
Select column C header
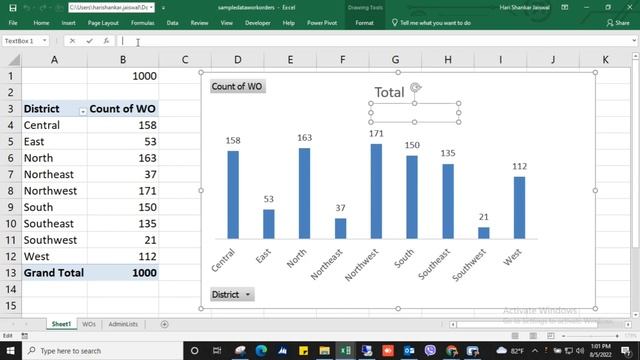tap(185, 60)
